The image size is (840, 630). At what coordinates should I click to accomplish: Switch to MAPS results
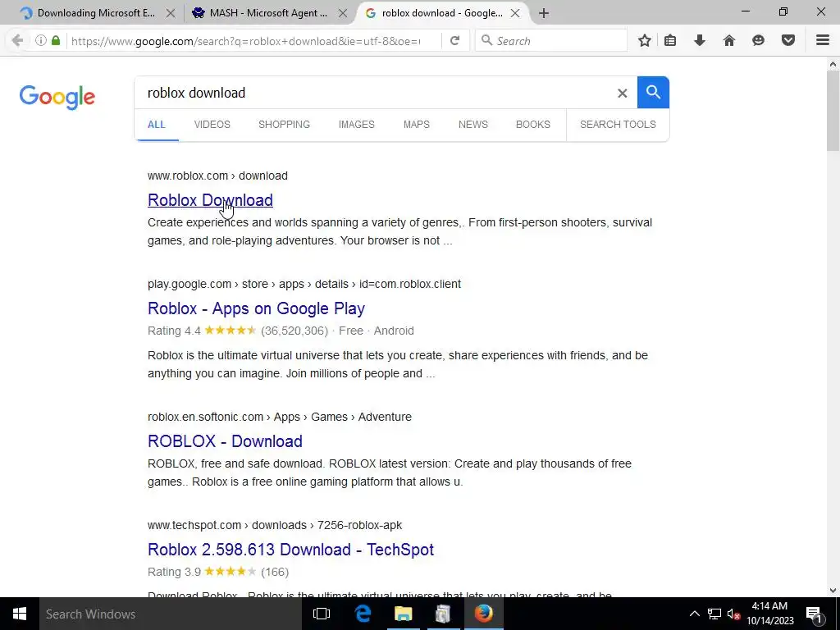tap(416, 125)
